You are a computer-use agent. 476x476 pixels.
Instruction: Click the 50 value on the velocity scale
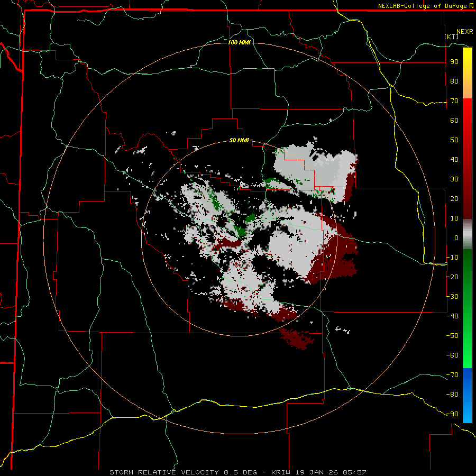point(454,140)
